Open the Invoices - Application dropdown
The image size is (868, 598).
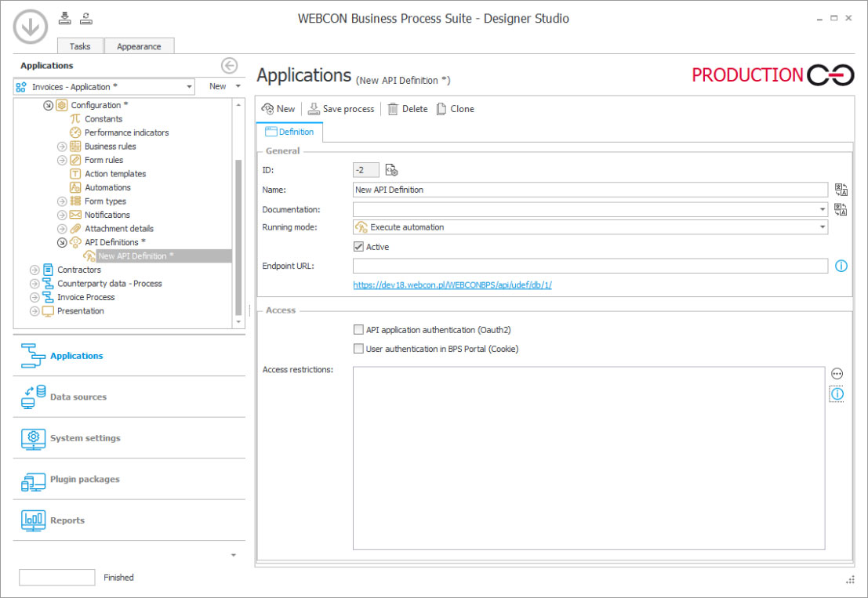[189, 87]
